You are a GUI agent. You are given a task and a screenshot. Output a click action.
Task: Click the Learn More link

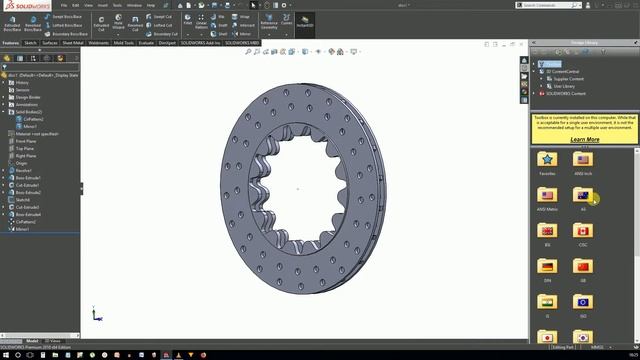[x=584, y=140]
